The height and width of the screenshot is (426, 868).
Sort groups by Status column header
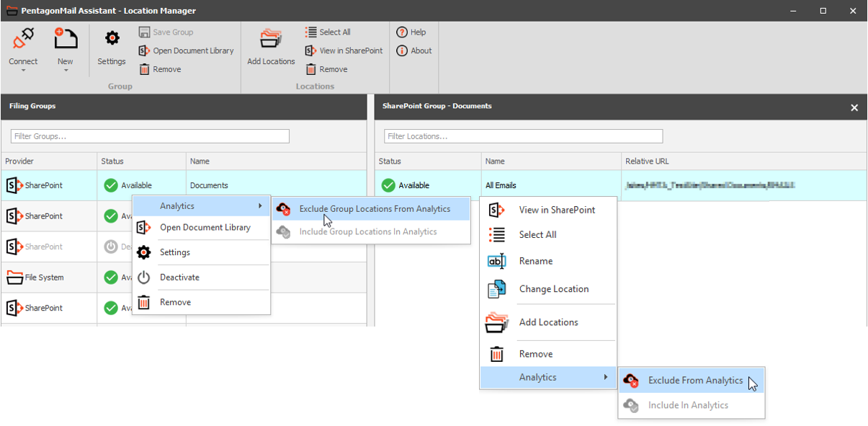pos(142,161)
